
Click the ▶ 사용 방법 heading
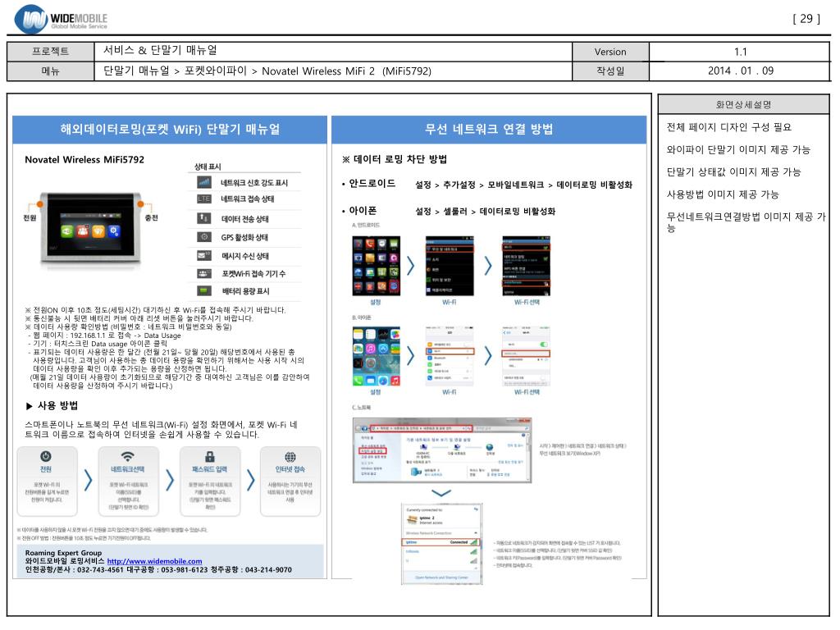pos(52,405)
